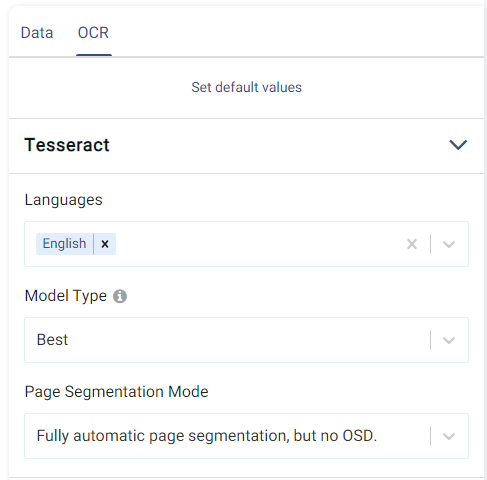Show the Model Type info tooltip icon

click(120, 296)
